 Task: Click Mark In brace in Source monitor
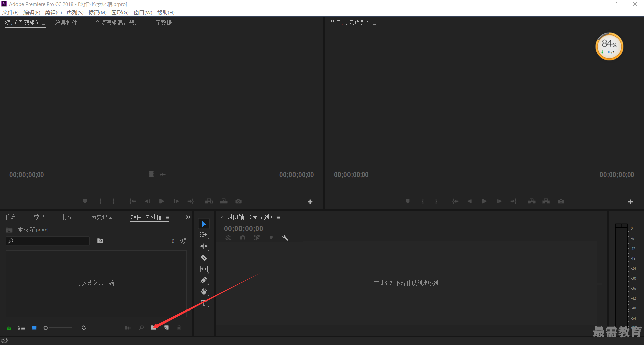[x=100, y=201]
